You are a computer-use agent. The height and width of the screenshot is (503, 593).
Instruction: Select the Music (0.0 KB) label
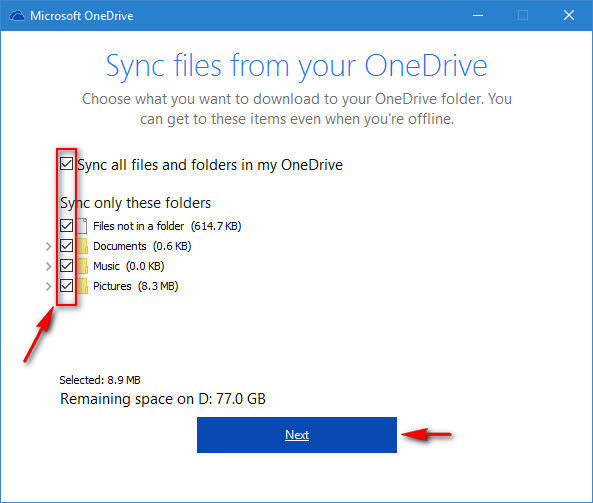click(x=129, y=266)
